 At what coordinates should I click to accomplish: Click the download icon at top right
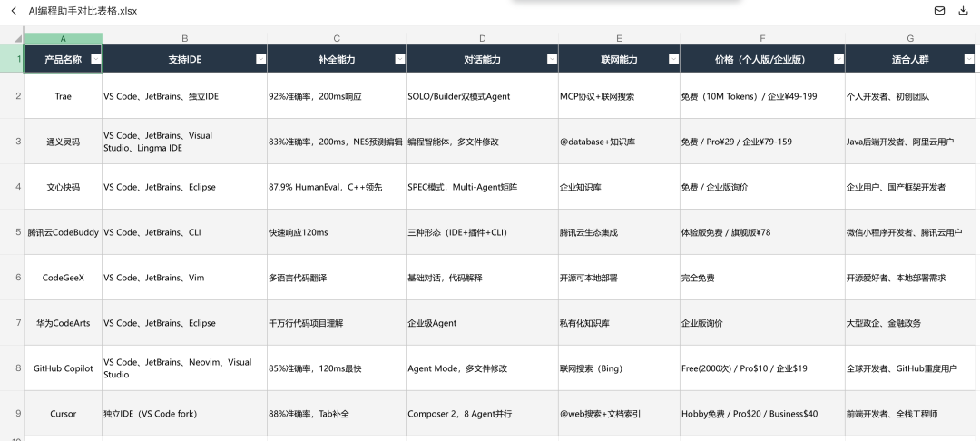(963, 11)
